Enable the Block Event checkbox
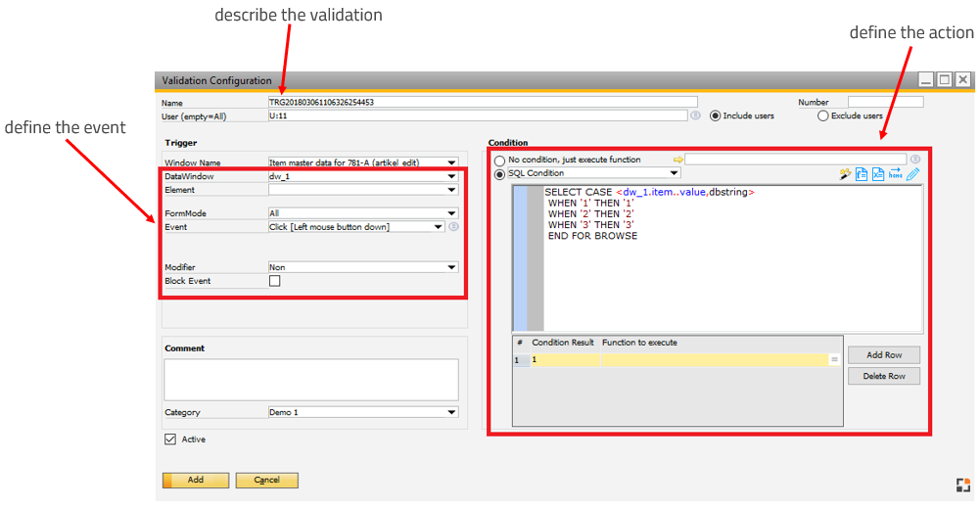The width and height of the screenshot is (980, 508). point(275,282)
